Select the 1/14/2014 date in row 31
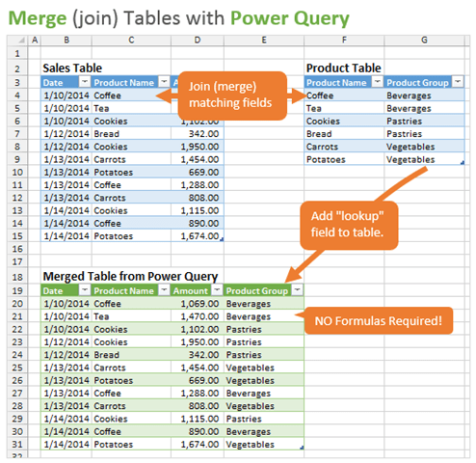Screen dimensions: 476x463 [66, 445]
